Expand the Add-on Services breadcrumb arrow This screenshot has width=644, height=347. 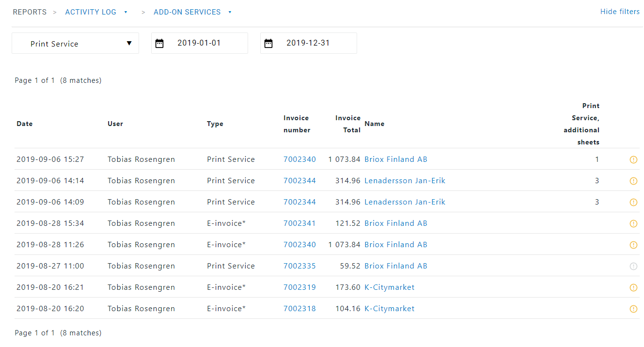pyautogui.click(x=230, y=12)
